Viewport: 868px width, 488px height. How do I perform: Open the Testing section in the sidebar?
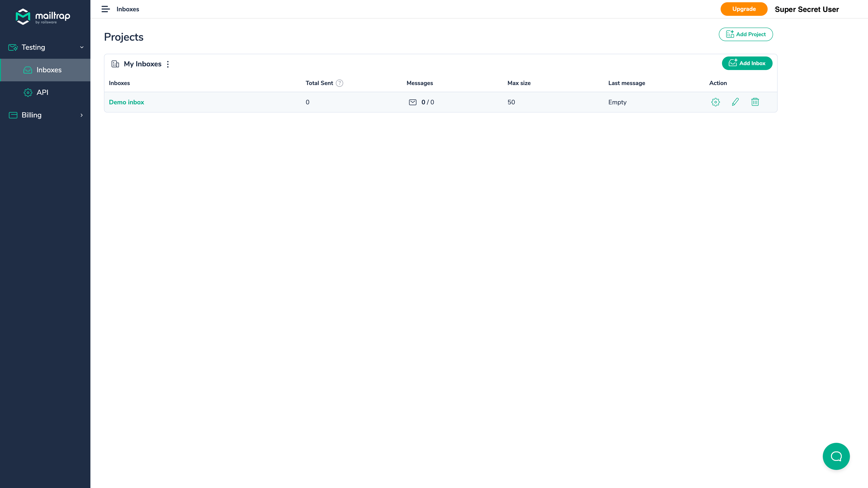(x=45, y=47)
